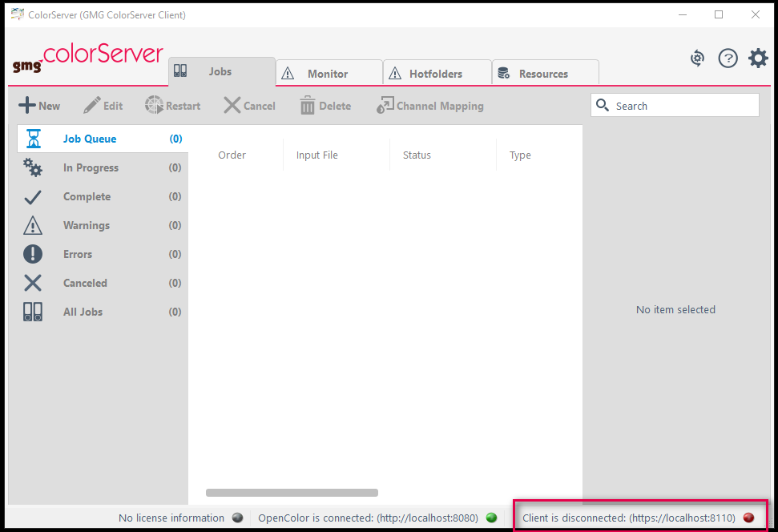
Task: Click the Delete button label
Action: 335,106
